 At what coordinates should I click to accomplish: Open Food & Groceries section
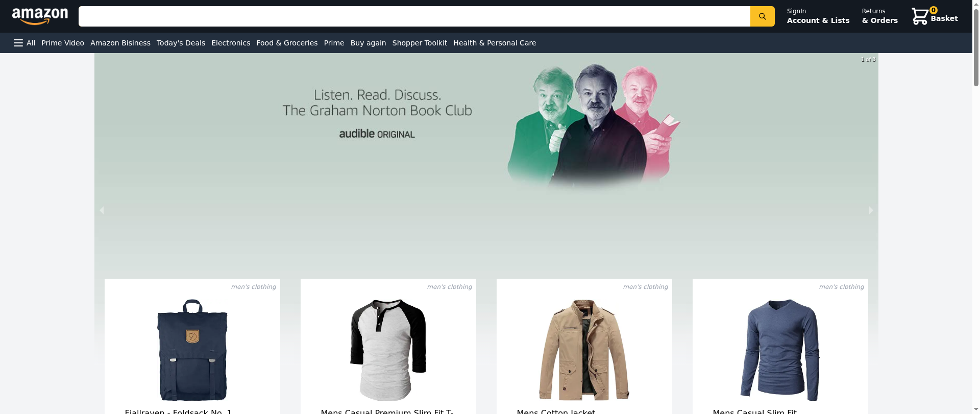click(287, 43)
